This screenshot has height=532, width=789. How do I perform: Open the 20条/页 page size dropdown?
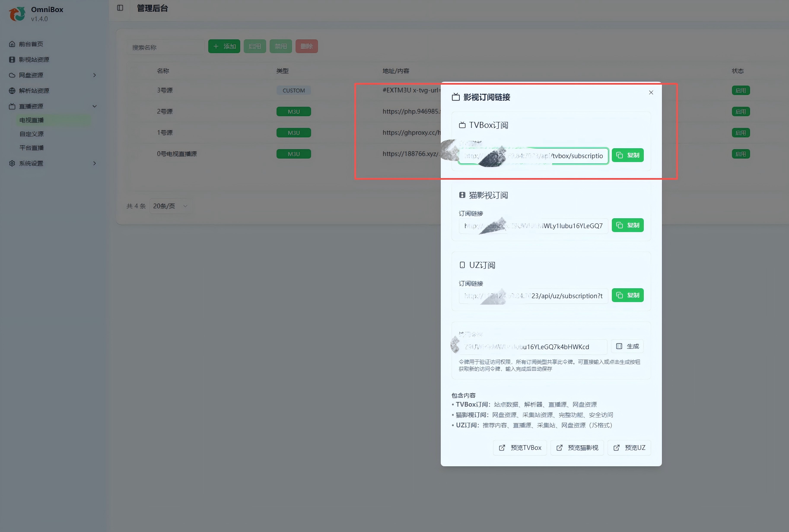[170, 206]
